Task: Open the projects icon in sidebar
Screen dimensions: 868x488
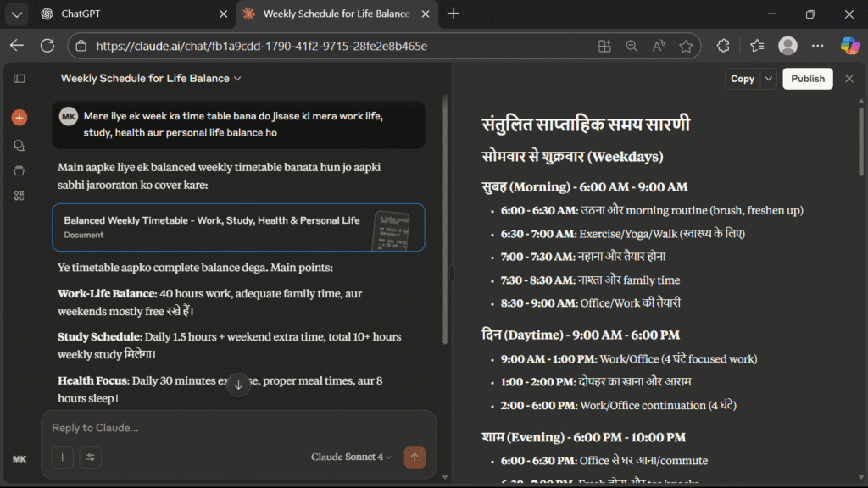Action: point(19,170)
